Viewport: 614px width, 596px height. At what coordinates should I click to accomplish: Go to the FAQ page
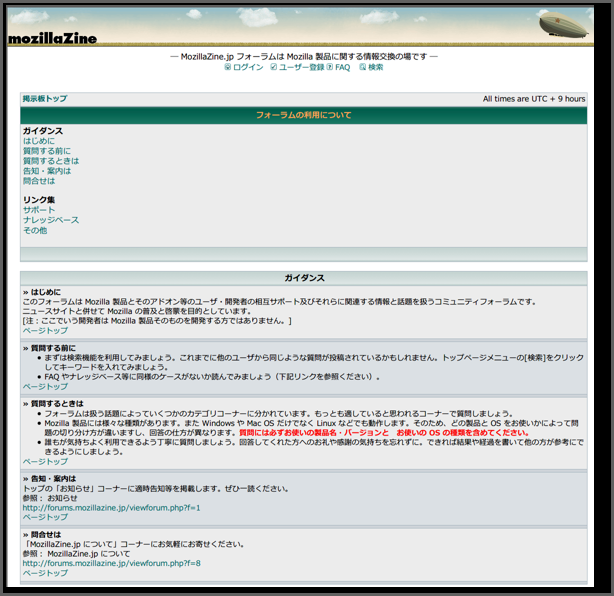(x=343, y=68)
